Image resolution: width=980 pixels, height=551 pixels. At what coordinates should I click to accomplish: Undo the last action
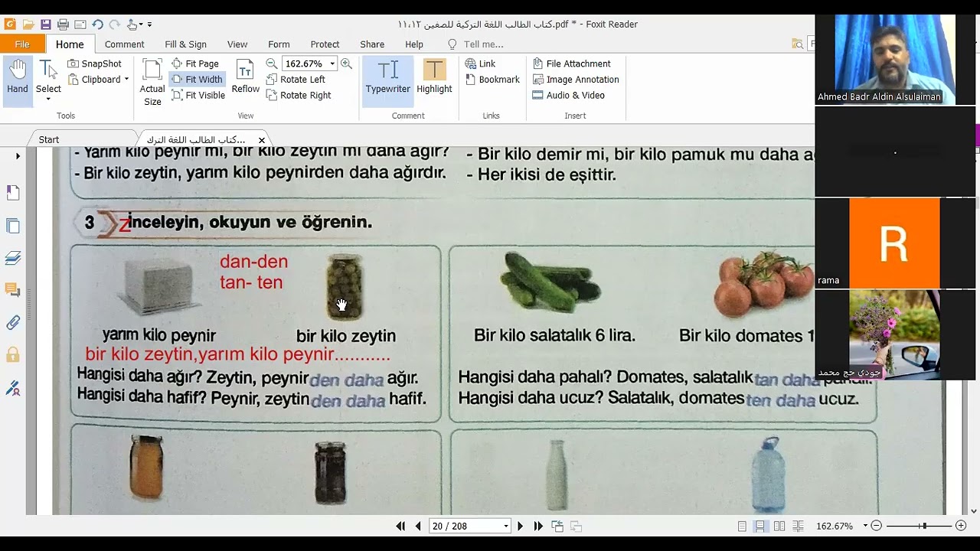(x=97, y=24)
